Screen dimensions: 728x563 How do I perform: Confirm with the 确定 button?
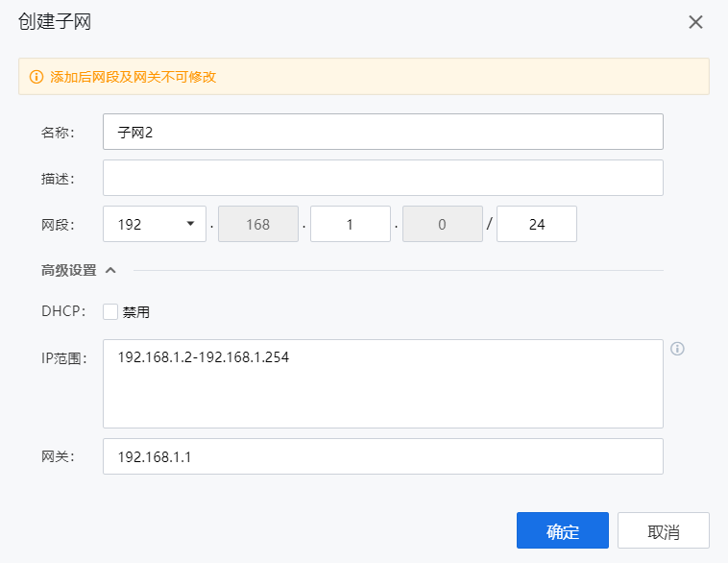(563, 530)
